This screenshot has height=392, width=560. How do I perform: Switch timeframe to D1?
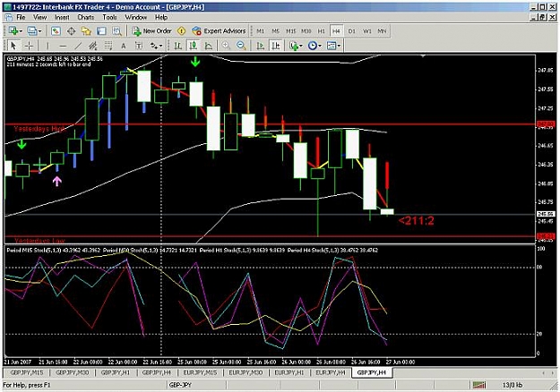[352, 31]
